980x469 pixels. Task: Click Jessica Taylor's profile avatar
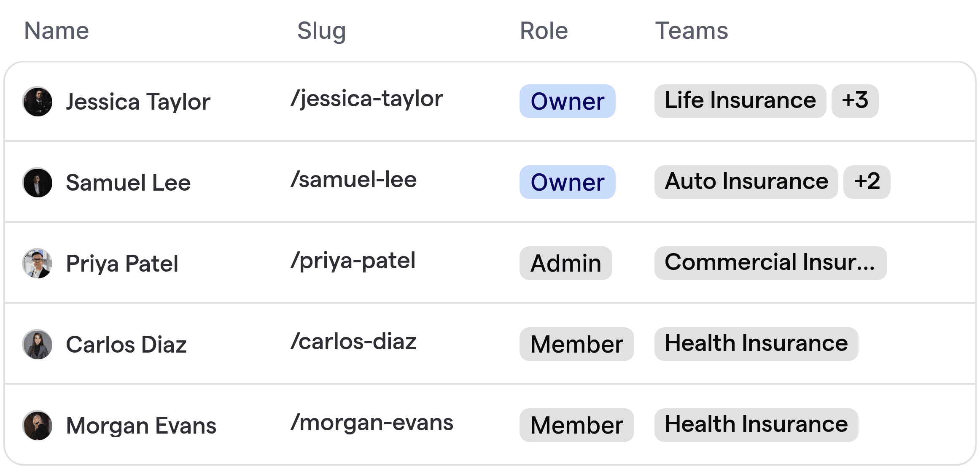click(x=37, y=101)
